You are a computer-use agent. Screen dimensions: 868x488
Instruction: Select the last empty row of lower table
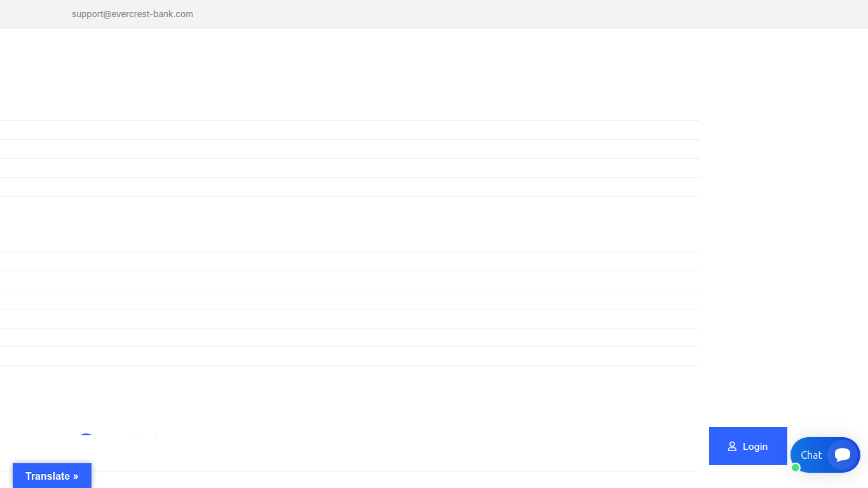[349, 356]
